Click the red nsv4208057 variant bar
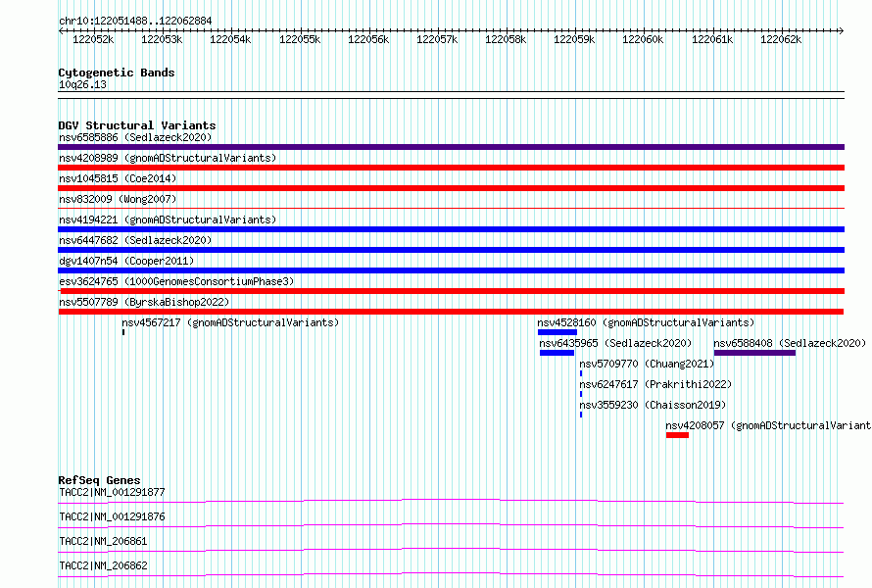The width and height of the screenshot is (872, 588). coord(677,435)
